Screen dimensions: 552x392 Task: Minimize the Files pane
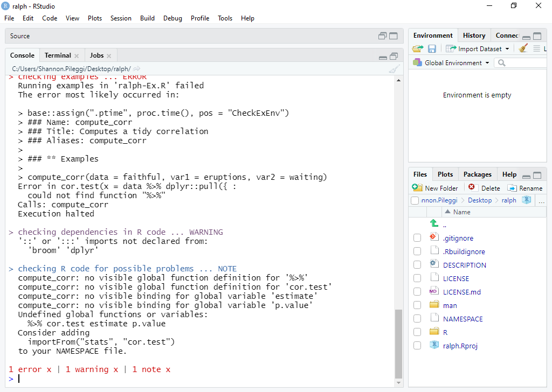coord(526,176)
